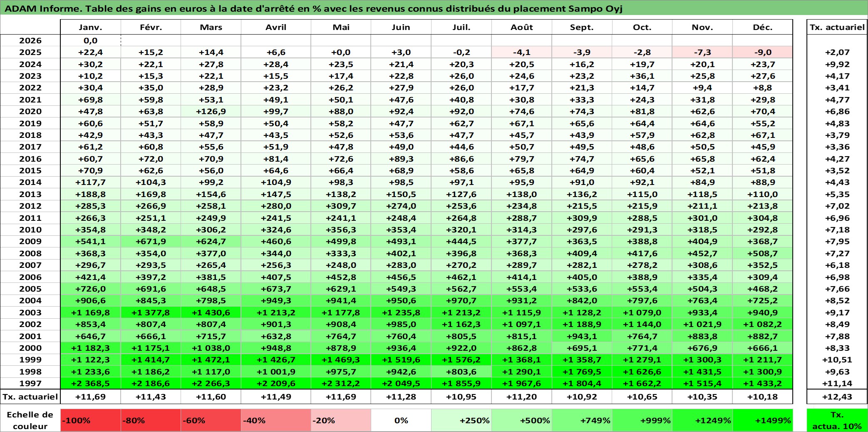Select the Sept. column header
The width and height of the screenshot is (868, 432).
[x=582, y=27]
